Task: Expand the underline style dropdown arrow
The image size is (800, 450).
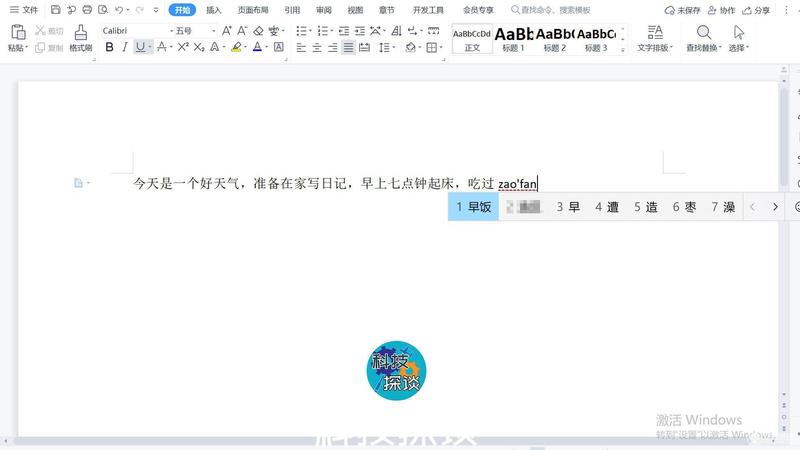Action: [150, 47]
